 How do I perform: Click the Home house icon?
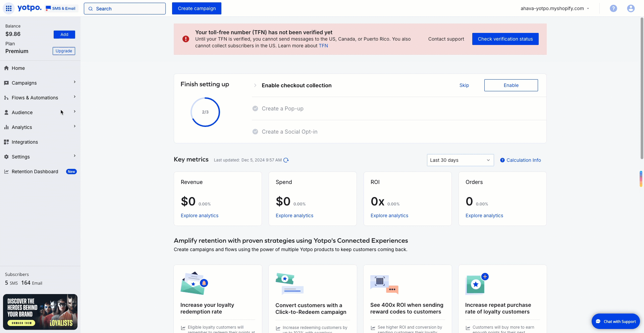pos(6,68)
